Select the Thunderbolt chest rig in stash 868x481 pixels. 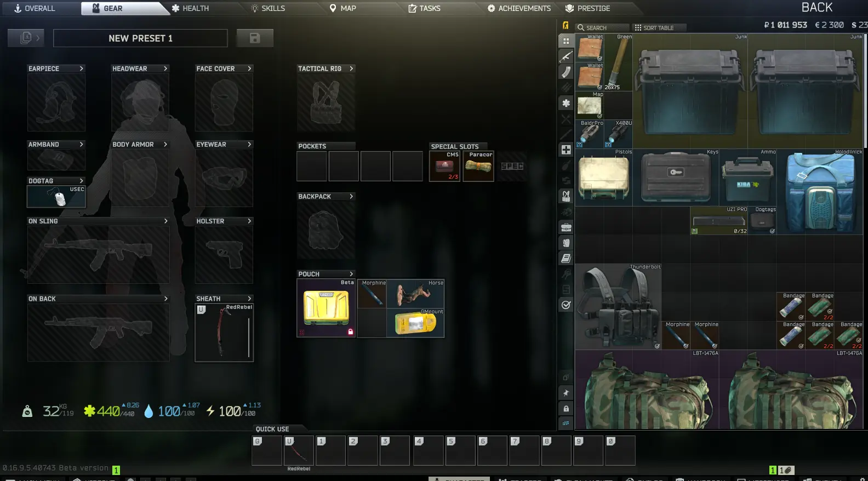pos(619,307)
